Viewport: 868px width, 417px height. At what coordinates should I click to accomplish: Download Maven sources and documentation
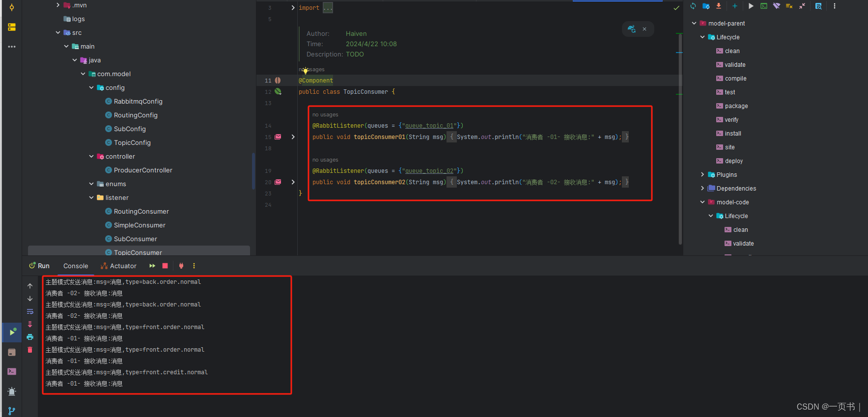[x=719, y=6]
